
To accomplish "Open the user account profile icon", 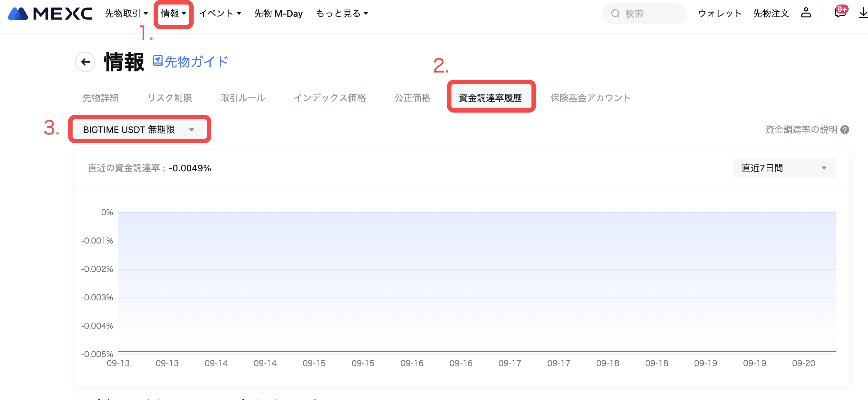I will point(806,13).
